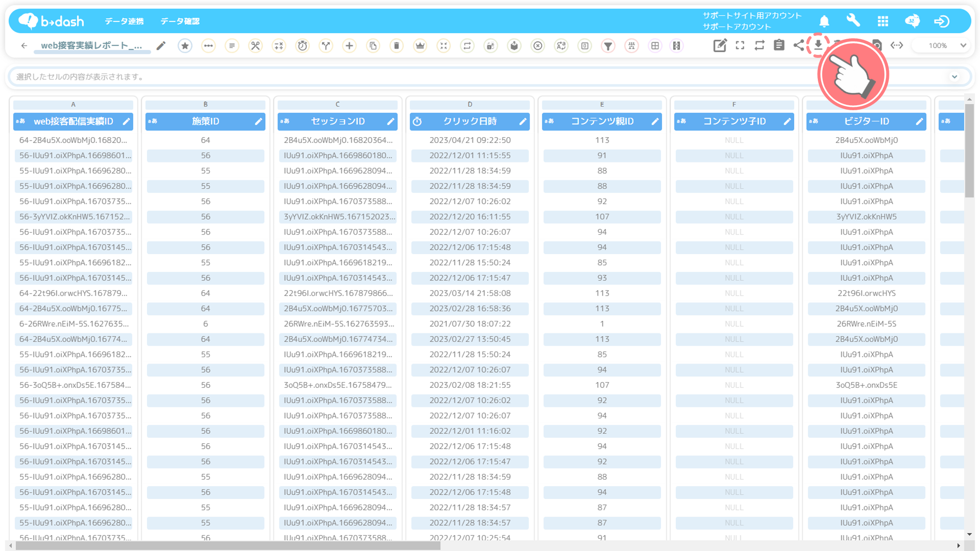
Task: Click the clipboard icon
Action: point(779,46)
